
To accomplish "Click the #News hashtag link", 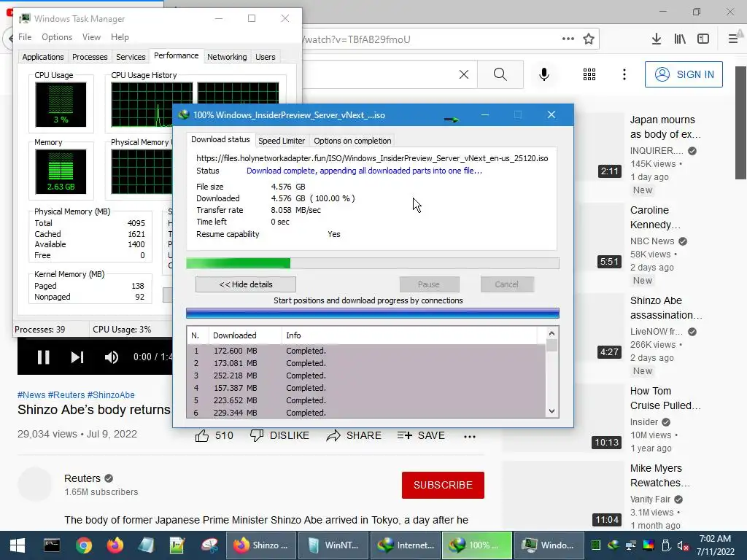I will (x=31, y=394).
